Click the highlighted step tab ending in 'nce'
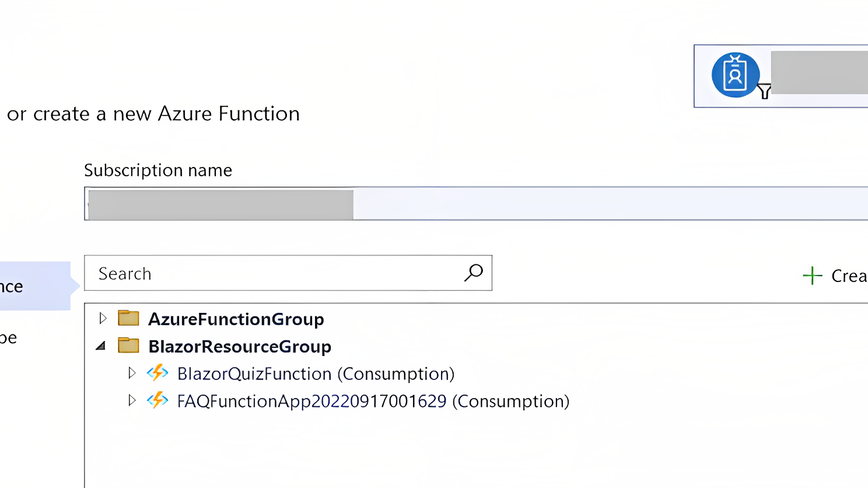 pos(35,286)
